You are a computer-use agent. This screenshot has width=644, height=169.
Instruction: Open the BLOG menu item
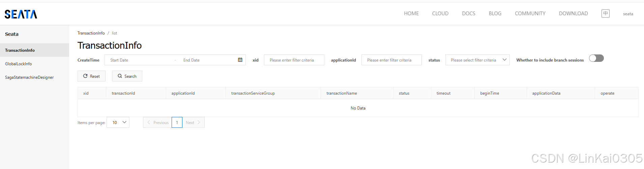(x=495, y=14)
